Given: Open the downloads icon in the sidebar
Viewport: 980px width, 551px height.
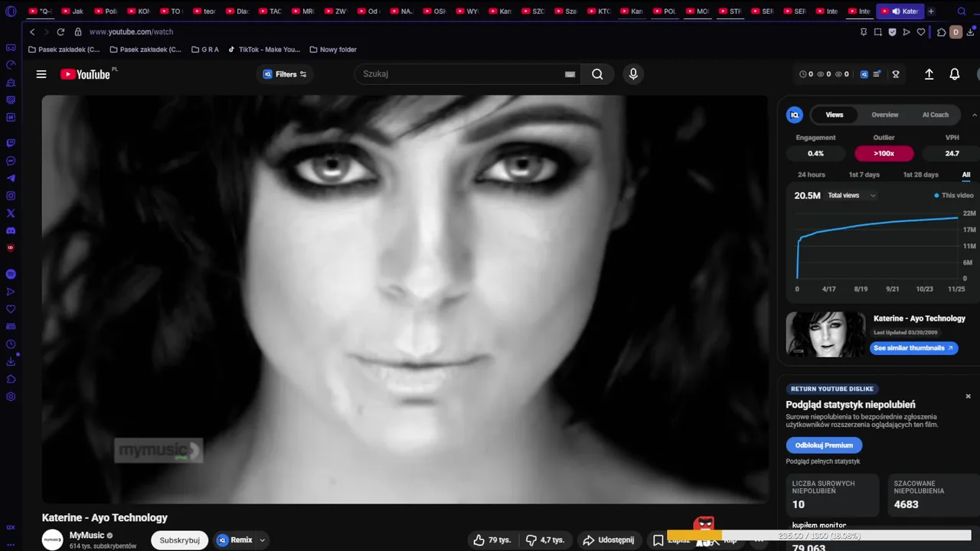Looking at the screenshot, I should pos(11,362).
